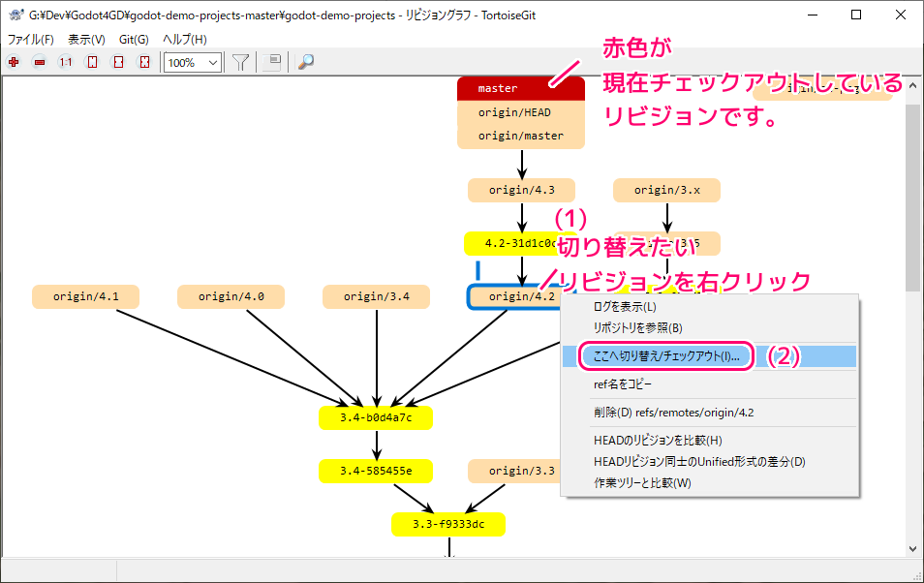This screenshot has width=924, height=583.
Task: Select the origin/master node
Action: 521,137
